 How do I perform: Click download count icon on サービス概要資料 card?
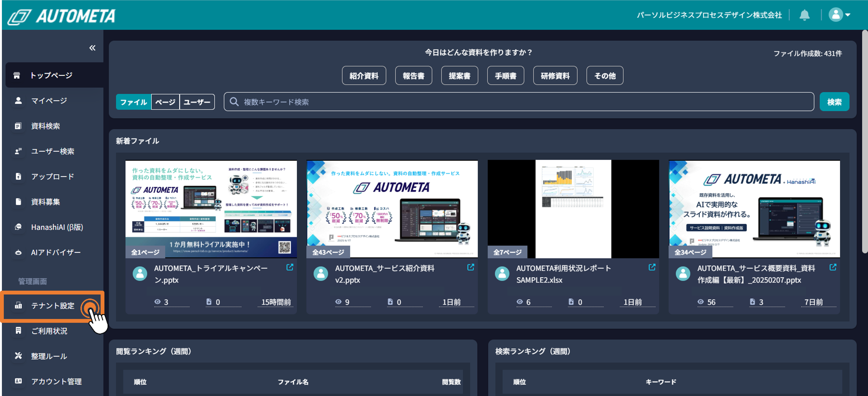[x=752, y=302]
